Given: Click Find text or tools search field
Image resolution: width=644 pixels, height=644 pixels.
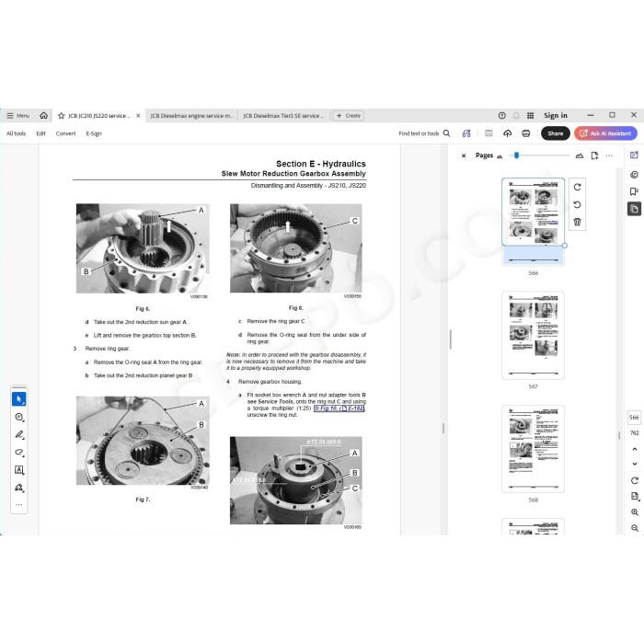Looking at the screenshot, I should click(419, 133).
